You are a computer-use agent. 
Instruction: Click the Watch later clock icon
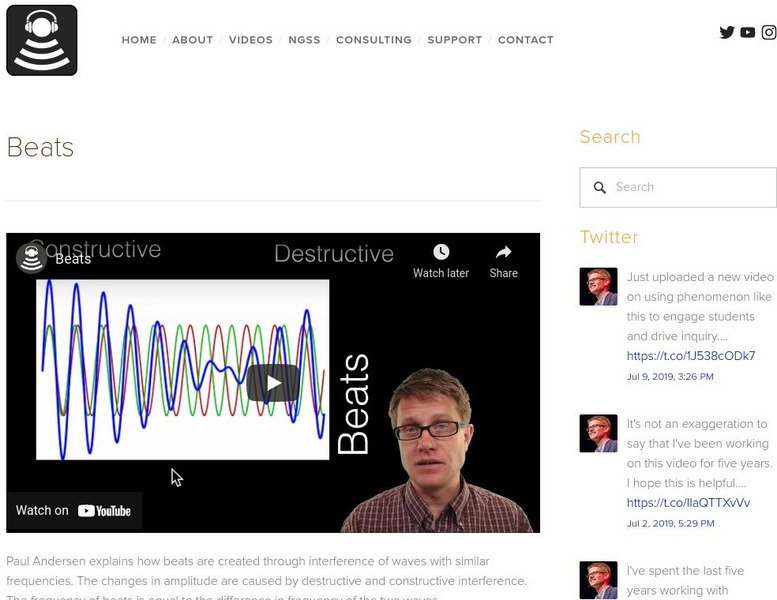[441, 252]
